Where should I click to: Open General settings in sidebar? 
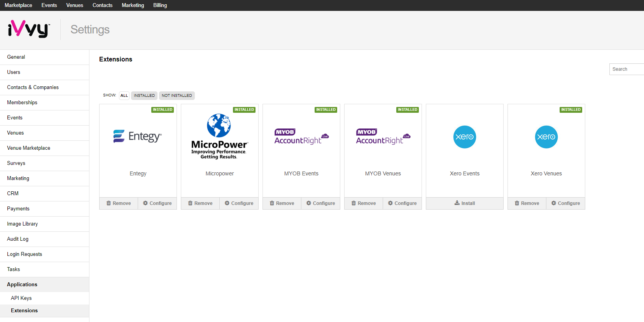[x=44, y=57]
